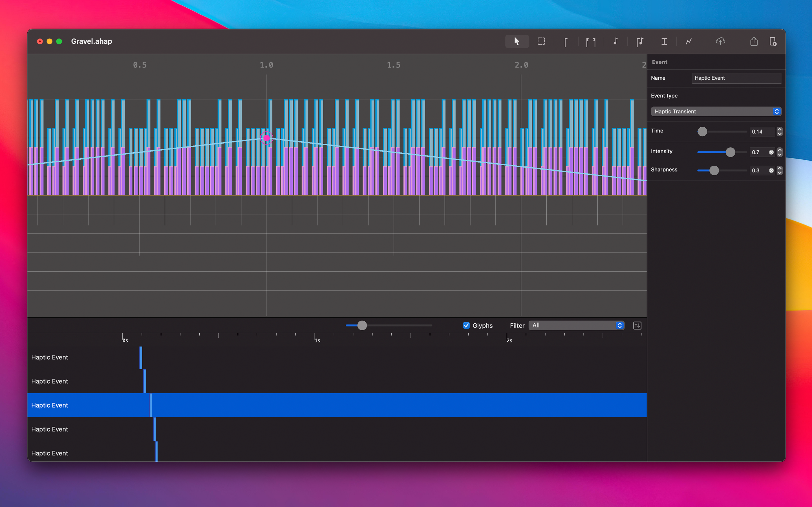Select the music note audio tool

coord(615,41)
